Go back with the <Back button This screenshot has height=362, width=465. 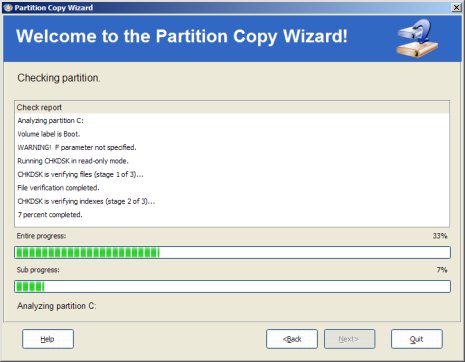point(292,339)
